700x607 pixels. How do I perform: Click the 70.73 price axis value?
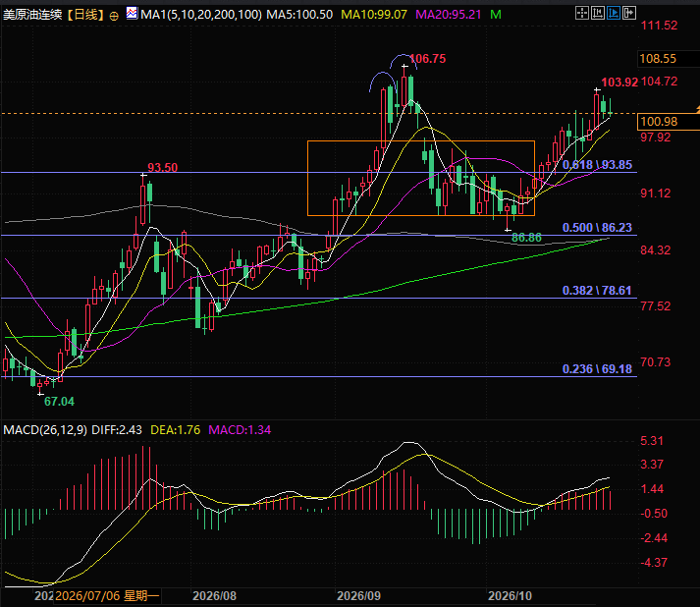(656, 362)
